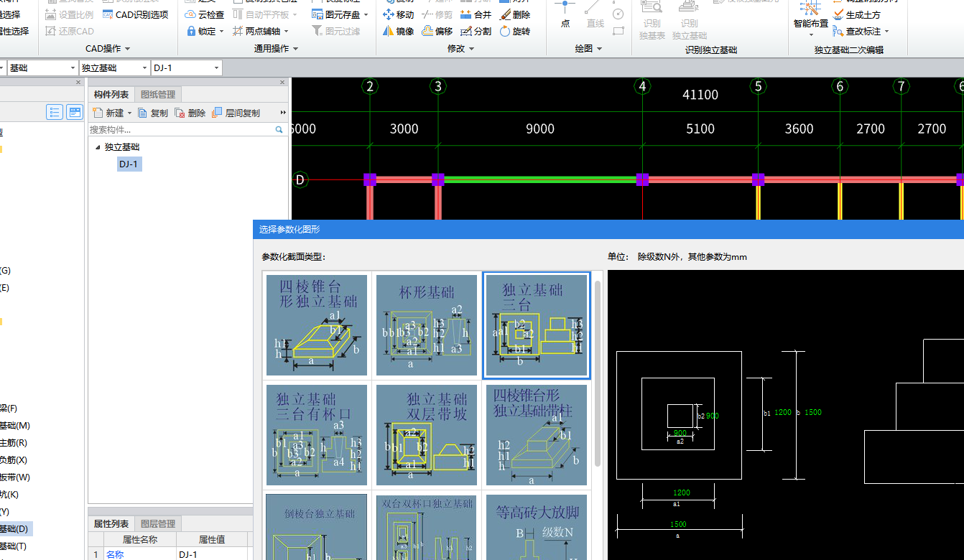Switch navigation panel to window view icon
Screen dimensions: 964x560
pos(75,112)
